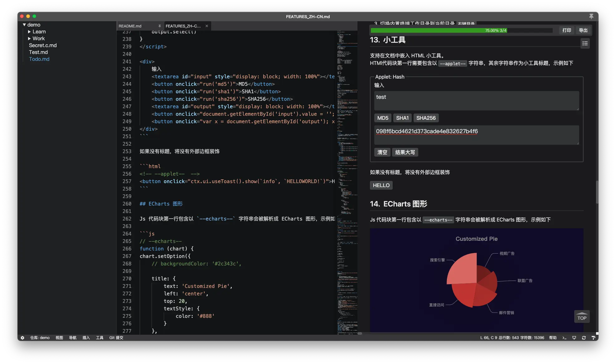The width and height of the screenshot is (616, 364).
Task: Click the pin marker on README.md tab
Action: 159,26
